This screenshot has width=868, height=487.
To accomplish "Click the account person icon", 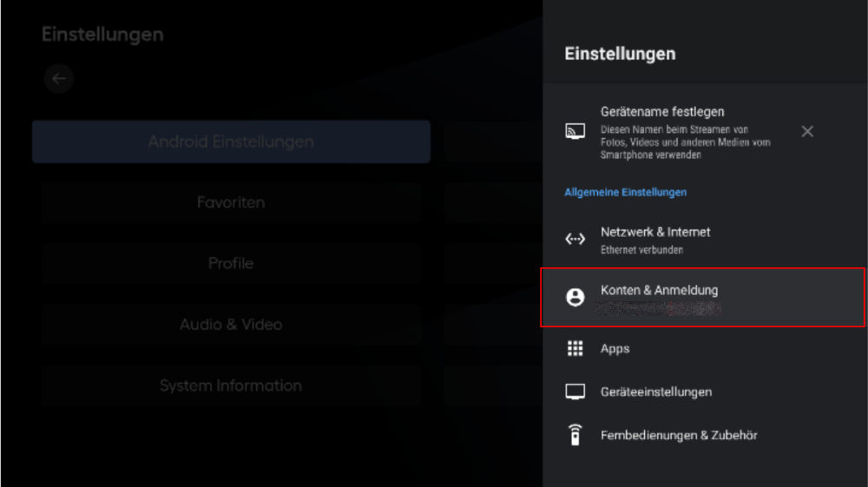I will [x=575, y=297].
